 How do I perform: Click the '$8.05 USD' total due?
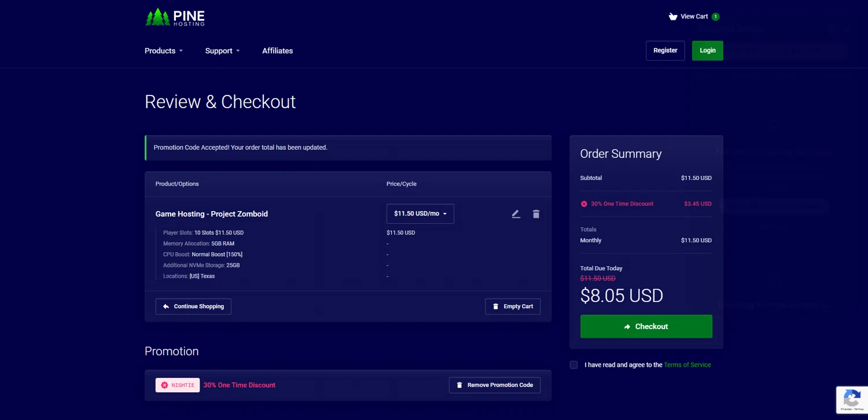621,296
